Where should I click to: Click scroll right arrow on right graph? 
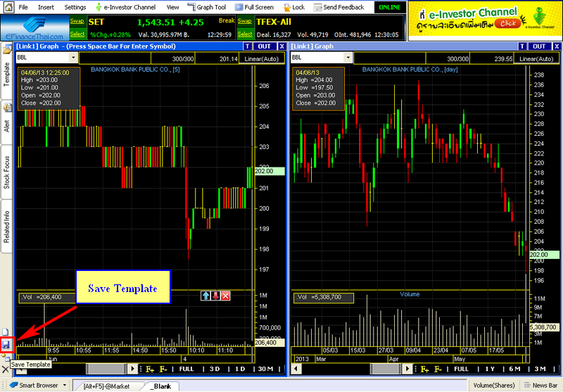coord(407,369)
